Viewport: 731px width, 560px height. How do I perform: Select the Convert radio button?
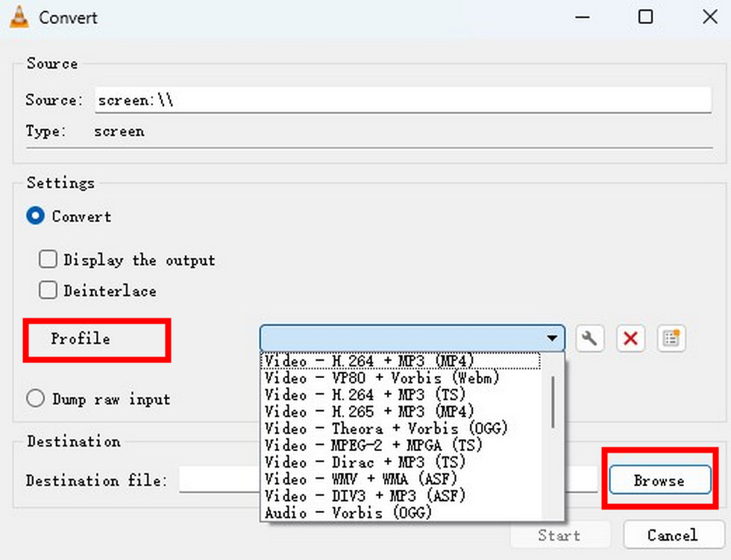click(x=35, y=216)
